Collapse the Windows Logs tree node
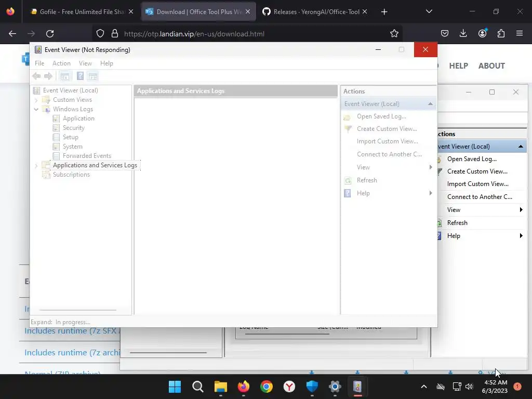 tap(36, 109)
